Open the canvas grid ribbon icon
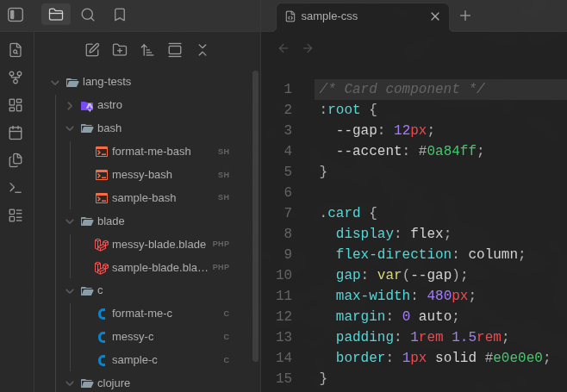Screen dimensions: 567x392 click(16, 105)
